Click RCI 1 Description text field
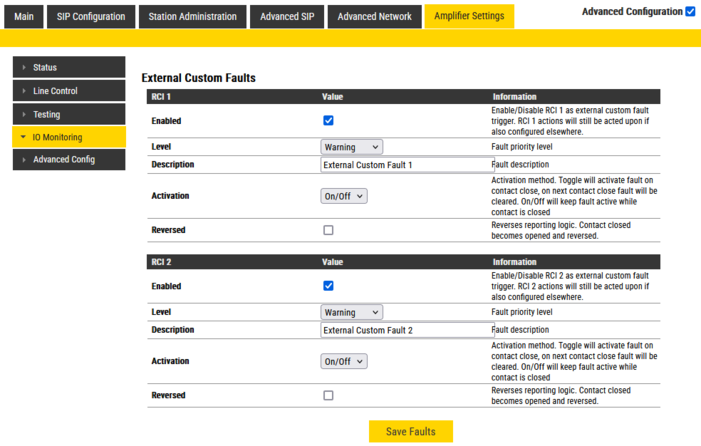The height and width of the screenshot is (446, 701). coord(406,165)
